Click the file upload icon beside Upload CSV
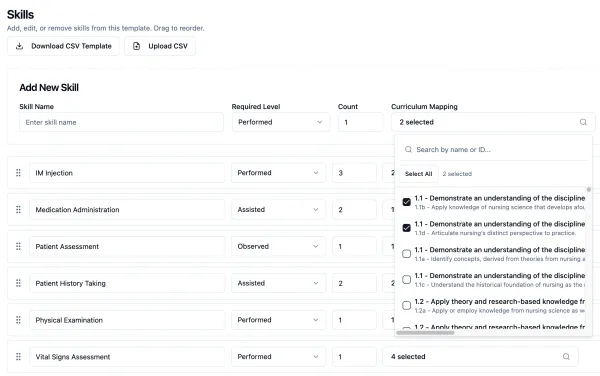The image size is (600, 376). click(136, 46)
